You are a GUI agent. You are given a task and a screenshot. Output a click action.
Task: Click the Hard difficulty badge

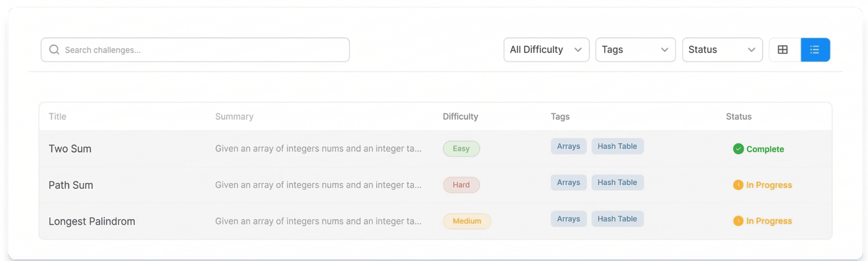point(461,185)
